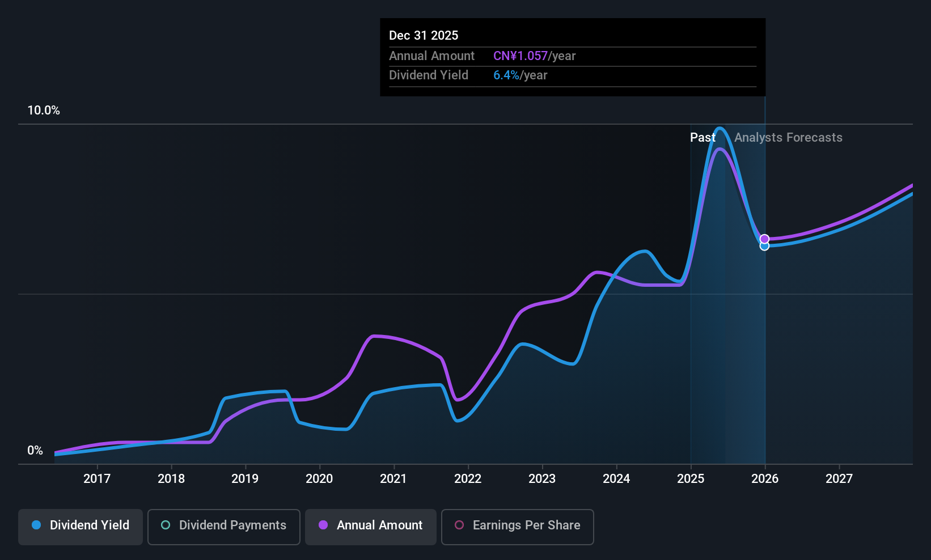Click the Dividend Yield tooltip label
Image resolution: width=931 pixels, height=560 pixels.
coord(429,75)
